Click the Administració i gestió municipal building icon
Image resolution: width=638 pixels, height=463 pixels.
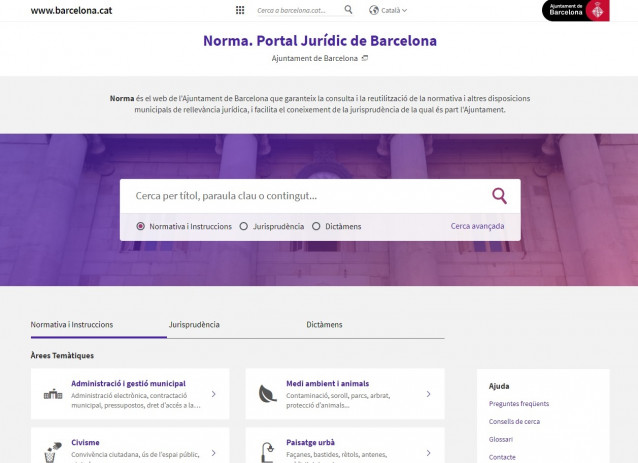53,394
